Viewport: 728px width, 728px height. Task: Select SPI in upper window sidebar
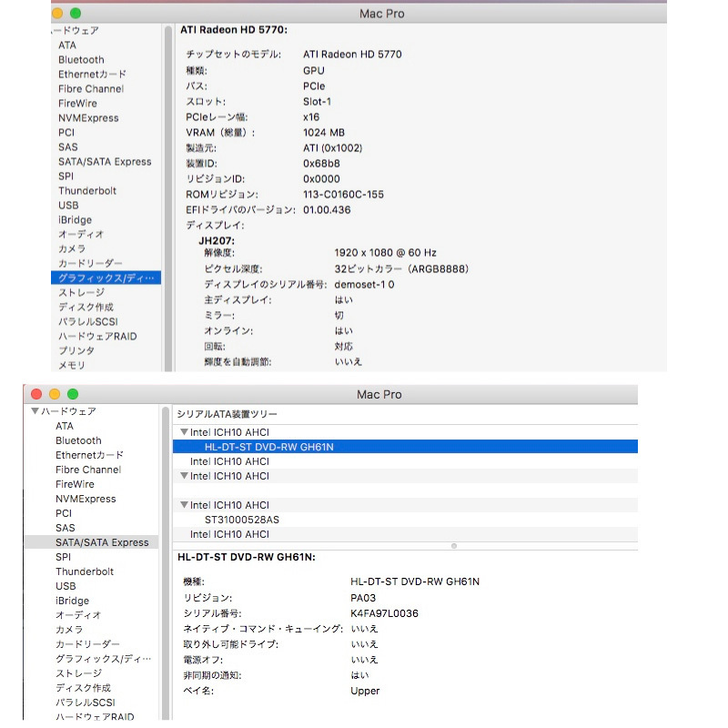pyautogui.click(x=66, y=176)
